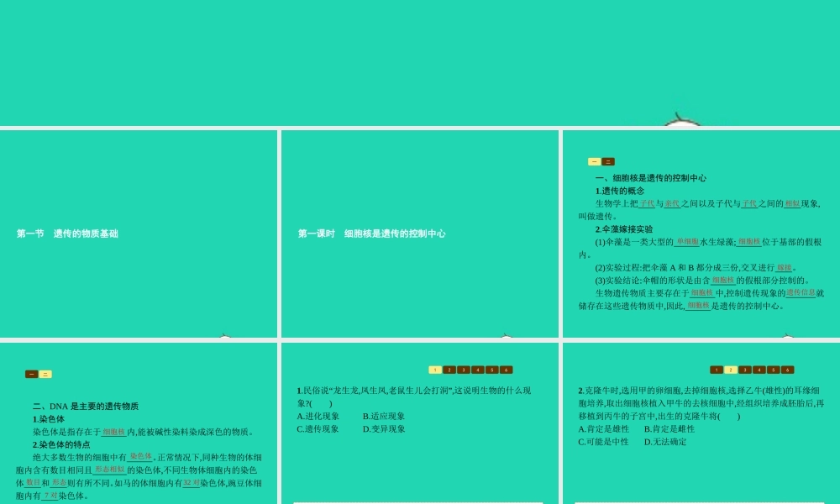Click the red fill-in answer 单细胞
840x504 pixels.
(x=687, y=242)
